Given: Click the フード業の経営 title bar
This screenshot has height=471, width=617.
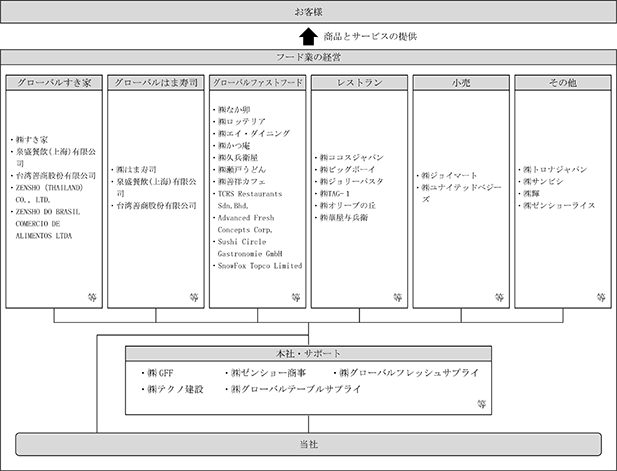Looking at the screenshot, I should pos(308,57).
